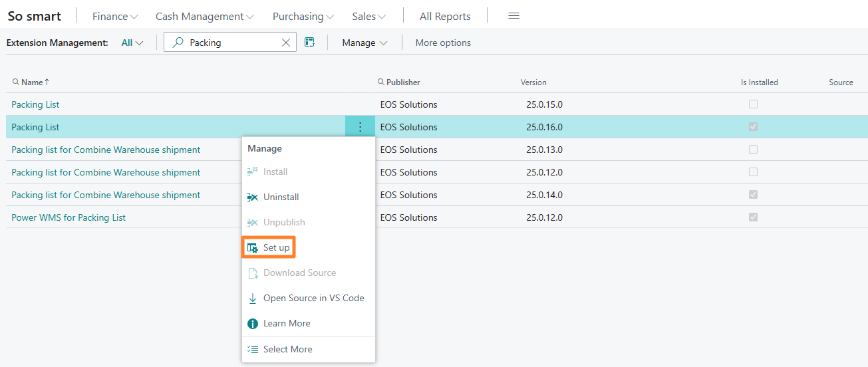The height and width of the screenshot is (367, 868).
Task: Go to So smart home title
Action: click(35, 16)
